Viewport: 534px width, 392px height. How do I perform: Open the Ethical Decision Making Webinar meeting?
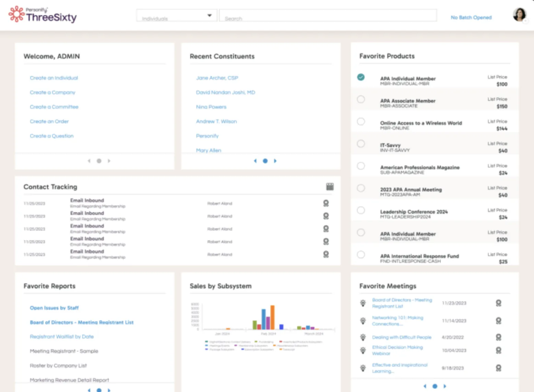coord(398,350)
